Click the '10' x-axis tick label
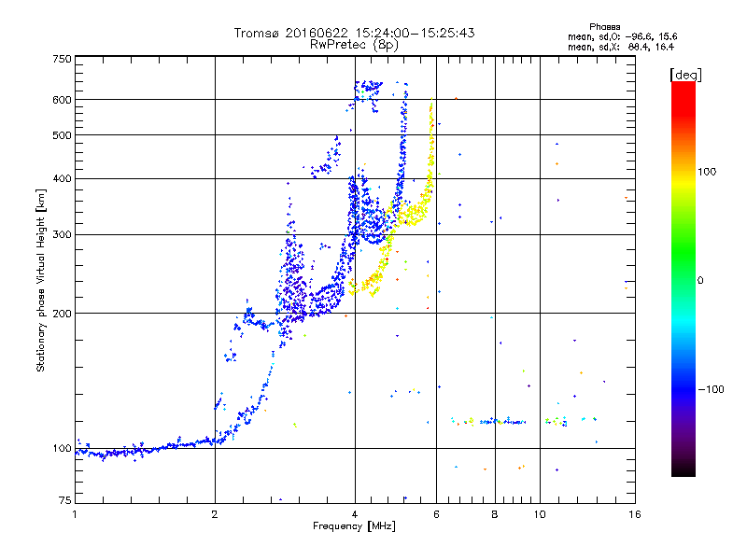The width and height of the screenshot is (747, 560). (540, 514)
